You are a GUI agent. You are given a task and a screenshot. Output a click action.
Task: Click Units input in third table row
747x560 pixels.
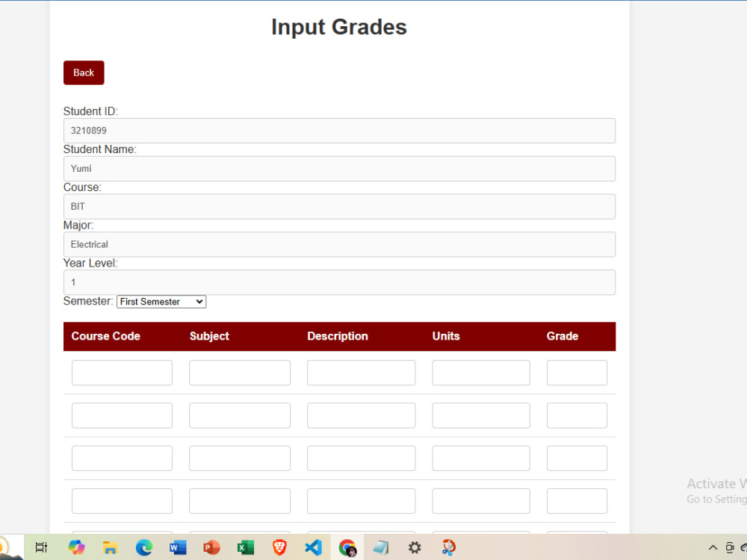coord(481,458)
